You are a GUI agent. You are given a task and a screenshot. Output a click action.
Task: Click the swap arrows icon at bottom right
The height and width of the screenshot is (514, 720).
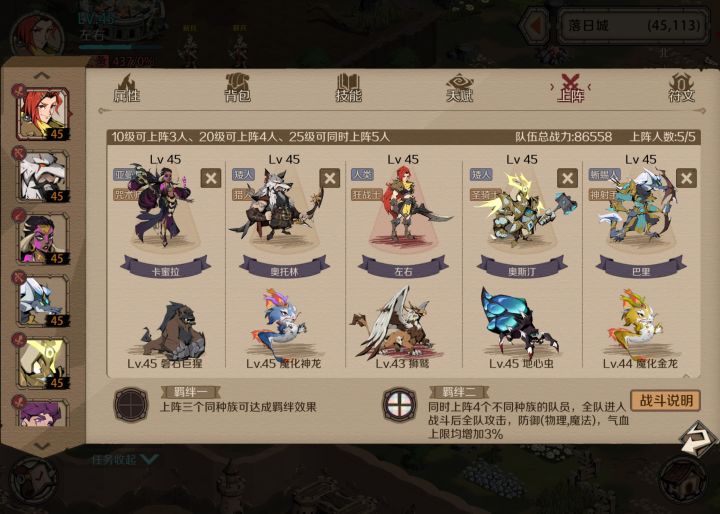(698, 439)
